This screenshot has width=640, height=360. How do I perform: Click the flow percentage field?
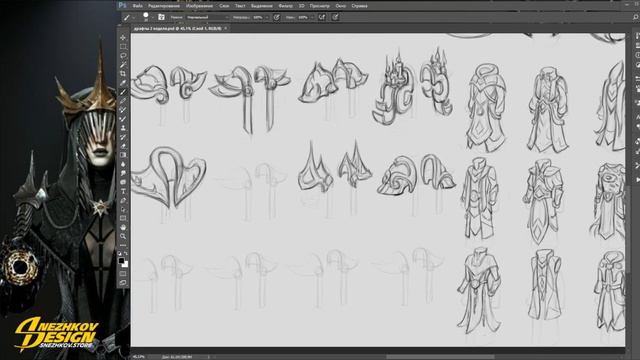(x=302, y=18)
